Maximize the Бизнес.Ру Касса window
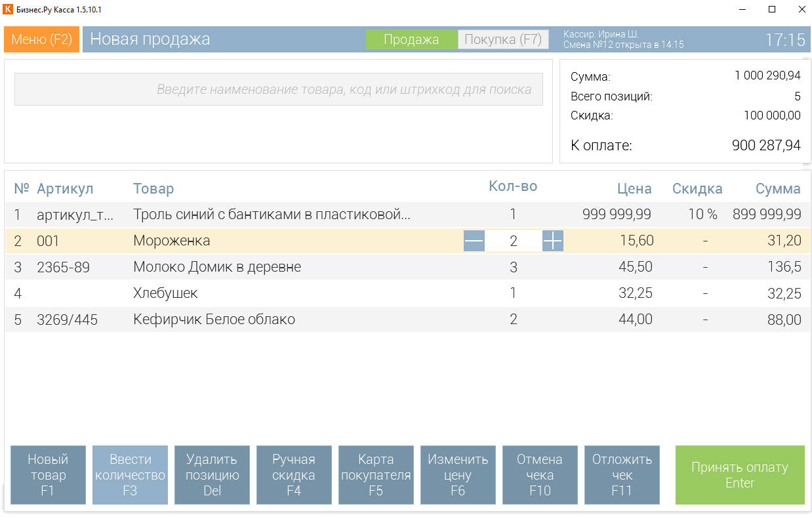The image size is (812, 517). point(773,10)
